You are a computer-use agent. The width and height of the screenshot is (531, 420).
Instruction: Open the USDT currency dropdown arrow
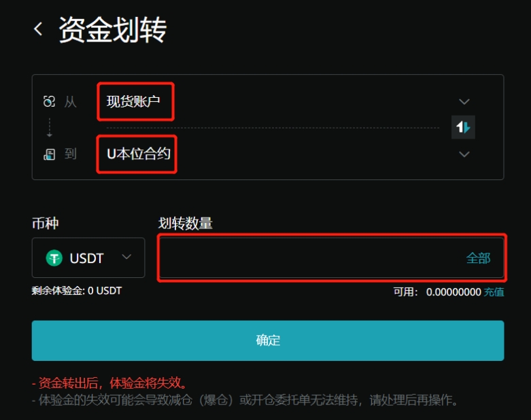126,257
